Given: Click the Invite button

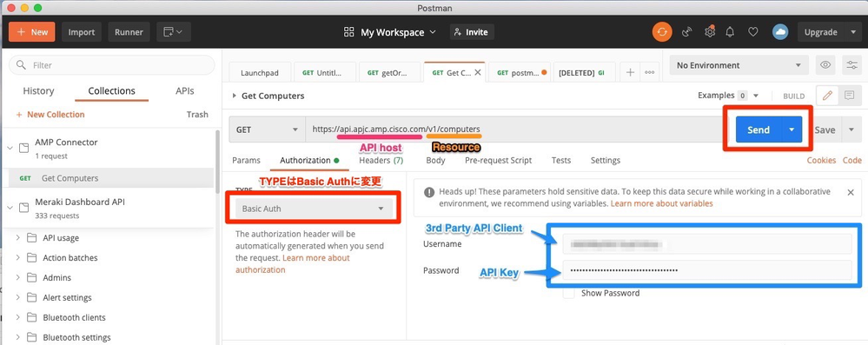Looking at the screenshot, I should coord(471,32).
